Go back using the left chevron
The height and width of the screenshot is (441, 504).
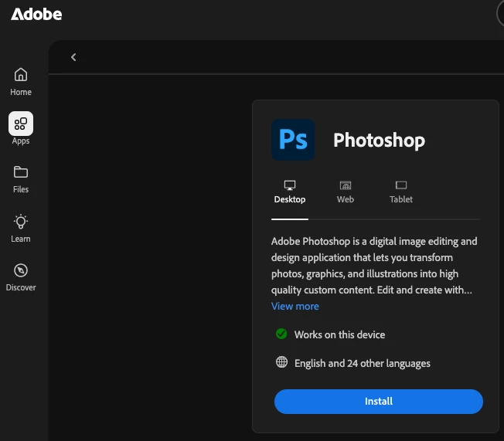pyautogui.click(x=73, y=57)
